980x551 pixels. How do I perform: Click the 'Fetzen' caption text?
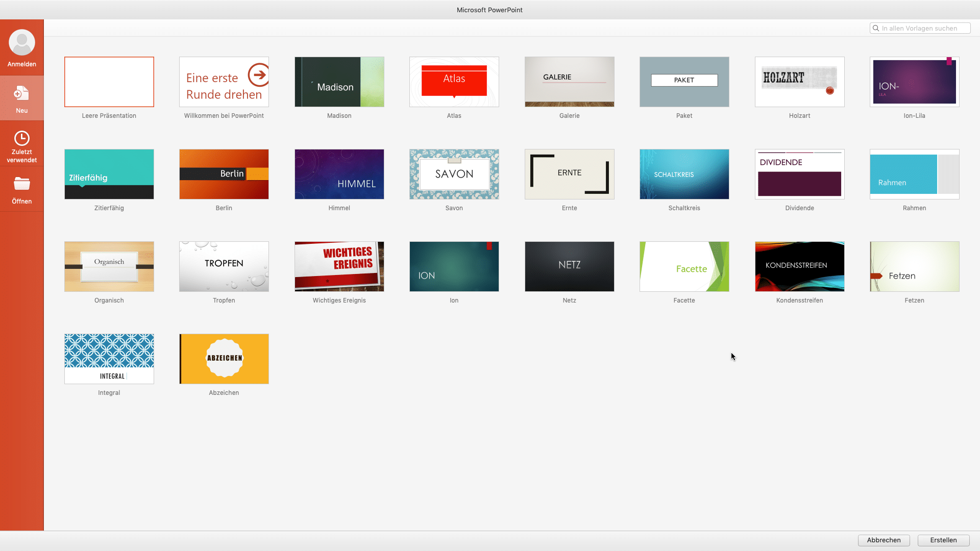(x=915, y=300)
